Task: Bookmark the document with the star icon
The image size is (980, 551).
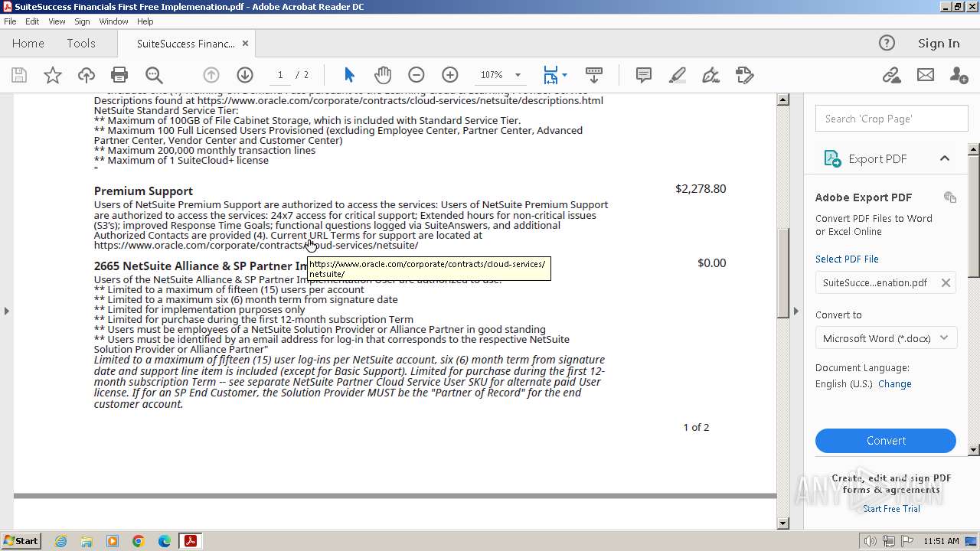Action: 53,75
